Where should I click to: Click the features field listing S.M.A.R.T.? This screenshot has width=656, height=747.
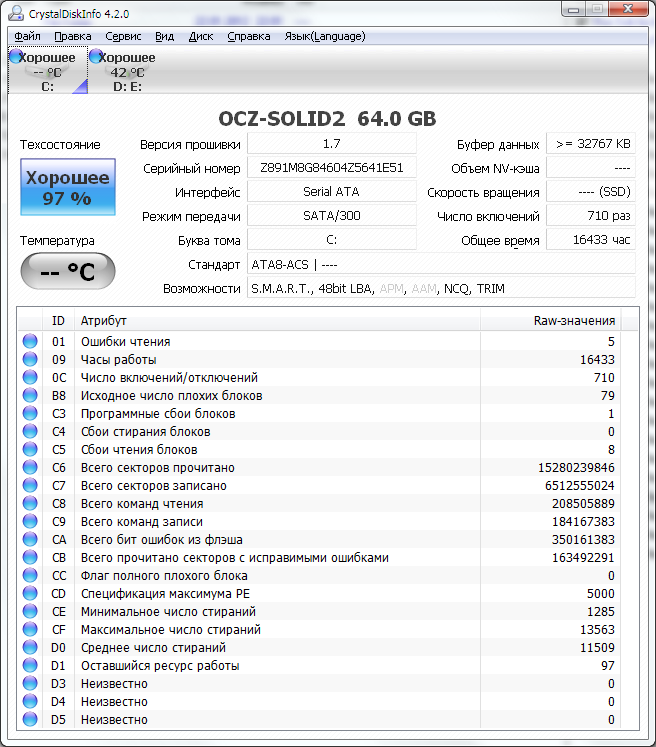click(x=441, y=288)
